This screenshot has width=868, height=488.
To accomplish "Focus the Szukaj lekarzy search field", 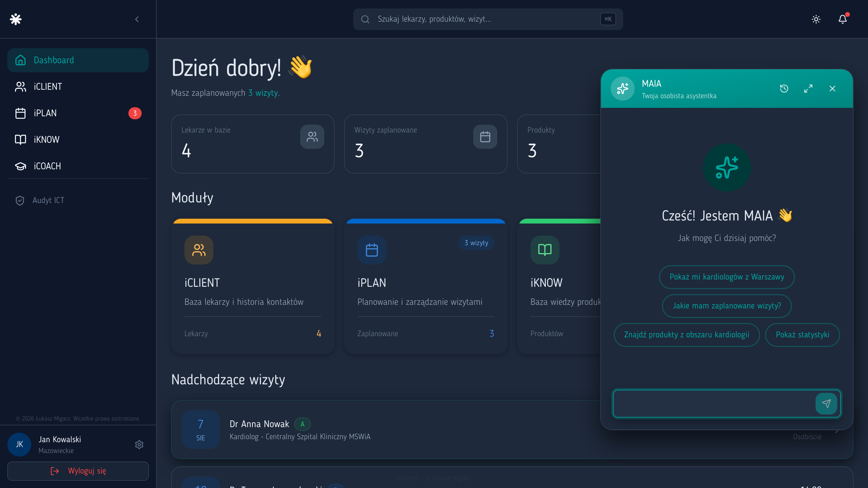I will pos(488,19).
